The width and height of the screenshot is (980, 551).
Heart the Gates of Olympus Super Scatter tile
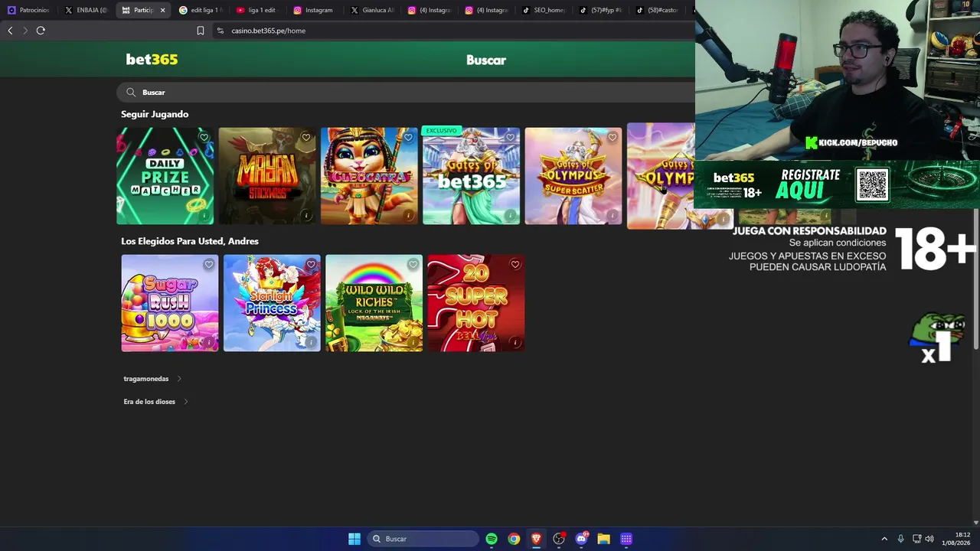point(612,138)
